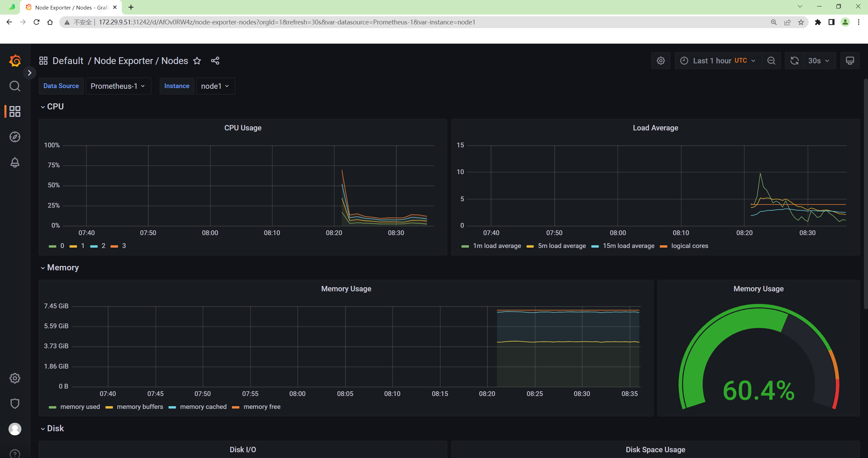Share the dashboard

215,61
